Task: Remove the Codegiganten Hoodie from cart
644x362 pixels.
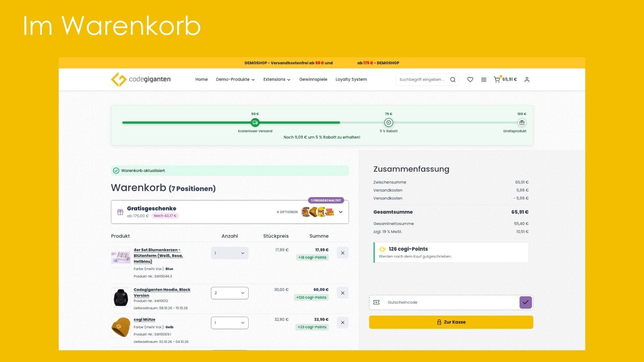Action: click(x=342, y=293)
